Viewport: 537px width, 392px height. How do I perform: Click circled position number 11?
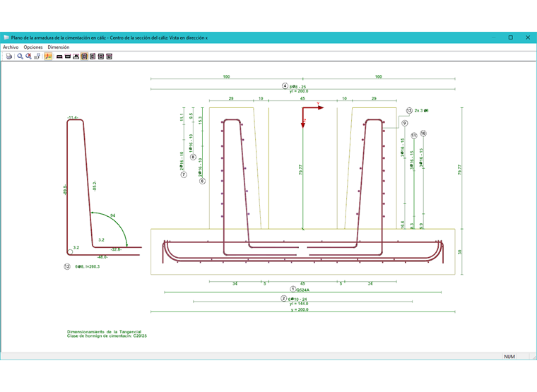(x=414, y=136)
